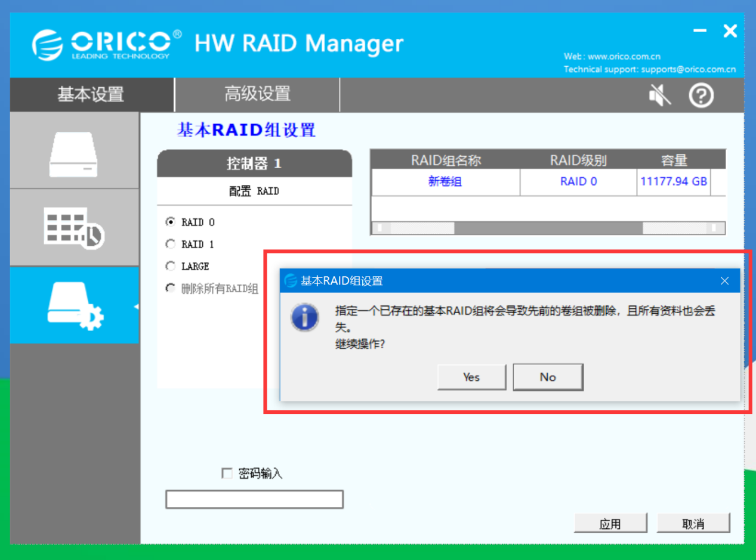Click the 配置 RAID label
The height and width of the screenshot is (560, 756).
click(254, 191)
